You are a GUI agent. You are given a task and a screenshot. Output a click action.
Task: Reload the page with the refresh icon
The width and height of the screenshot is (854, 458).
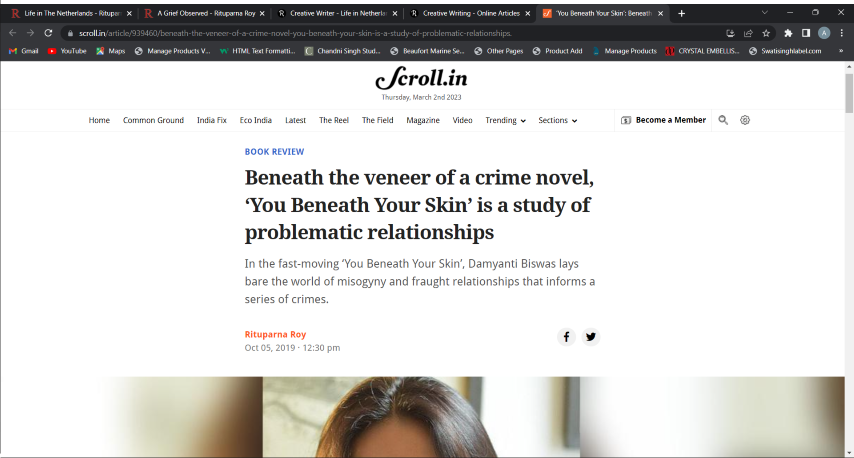click(48, 33)
